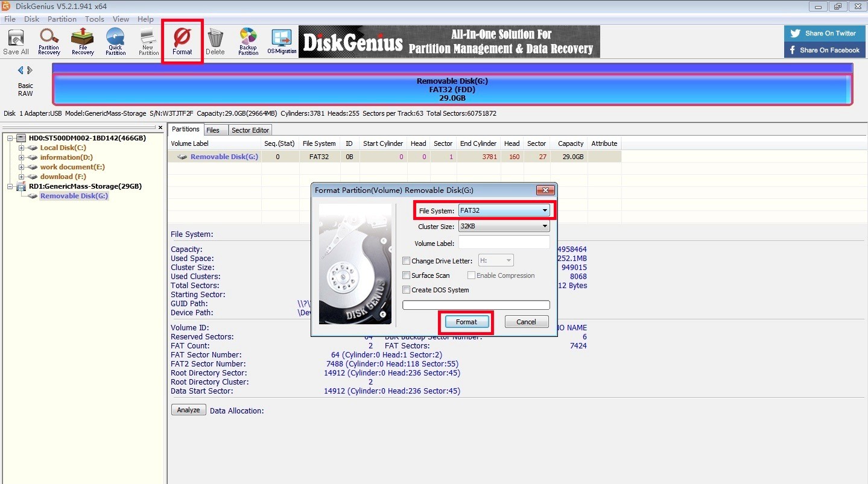Launch File Recovery from toolbar
The width and height of the screenshot is (868, 484).
[83, 42]
